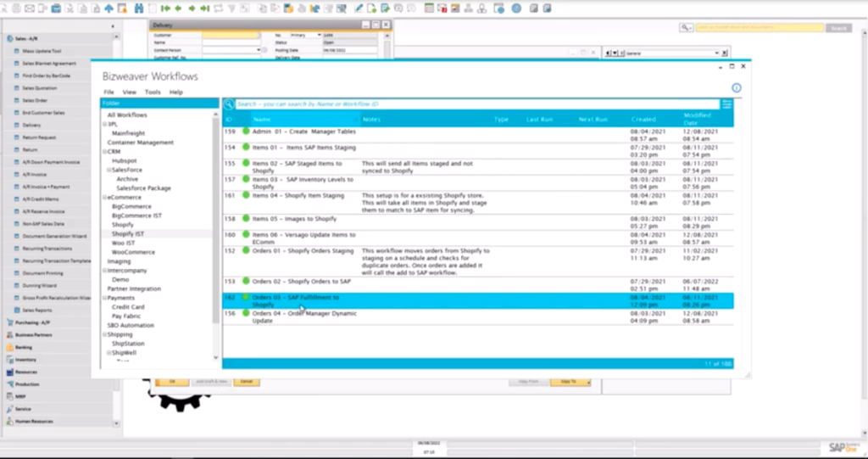Collapse the eCommerce folder node
This screenshot has height=459, width=868.
pos(105,198)
